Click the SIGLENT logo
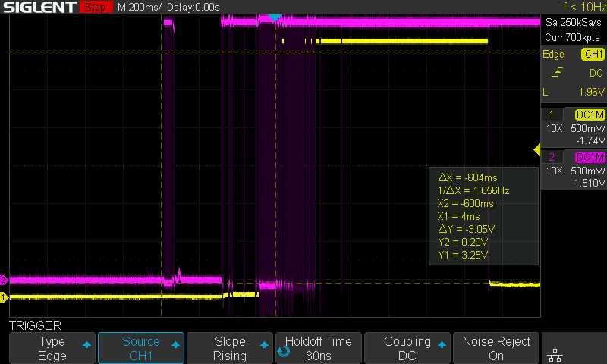 tap(39, 8)
